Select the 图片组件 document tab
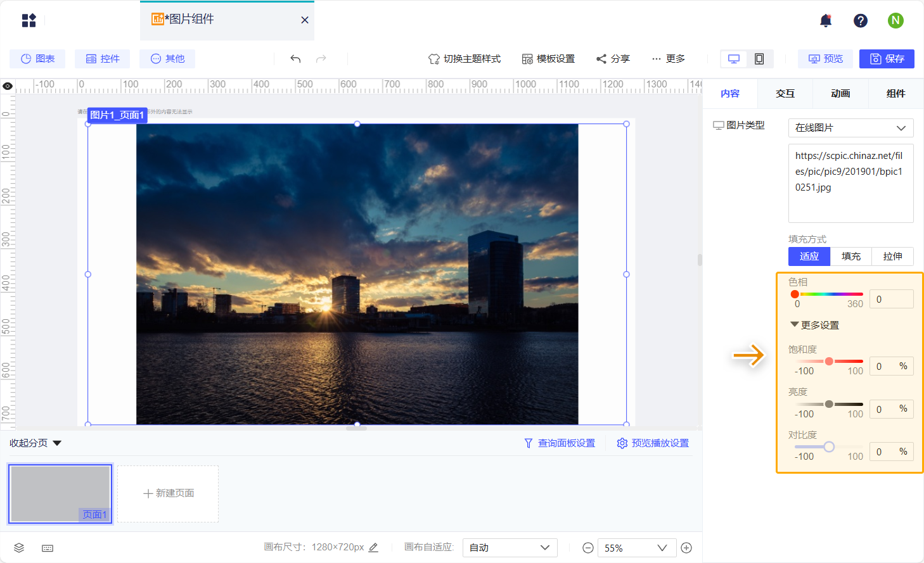924x563 pixels. (227, 20)
